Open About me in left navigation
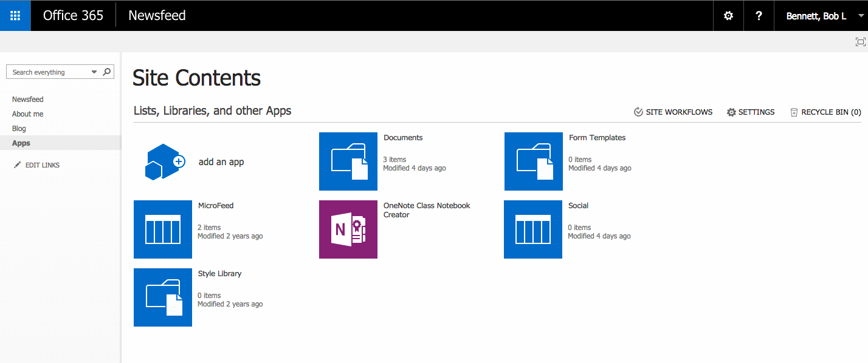 pos(27,114)
